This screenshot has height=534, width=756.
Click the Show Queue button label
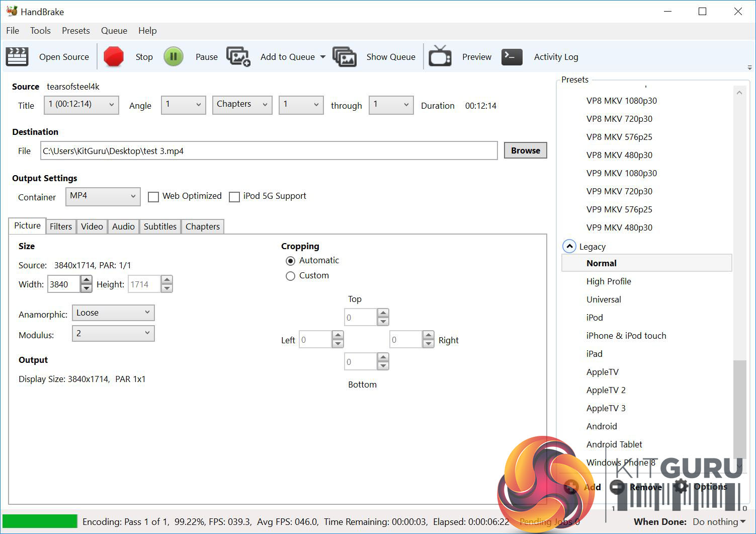[x=391, y=57]
